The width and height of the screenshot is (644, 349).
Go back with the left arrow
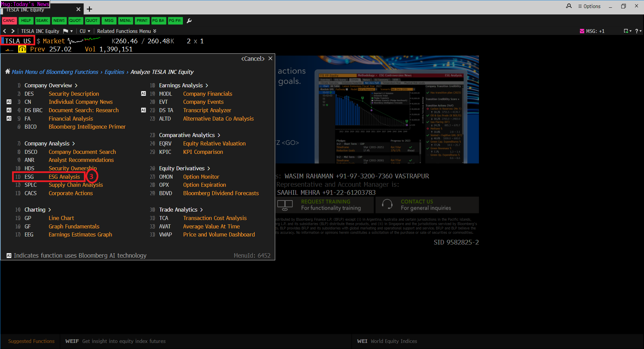[5, 31]
